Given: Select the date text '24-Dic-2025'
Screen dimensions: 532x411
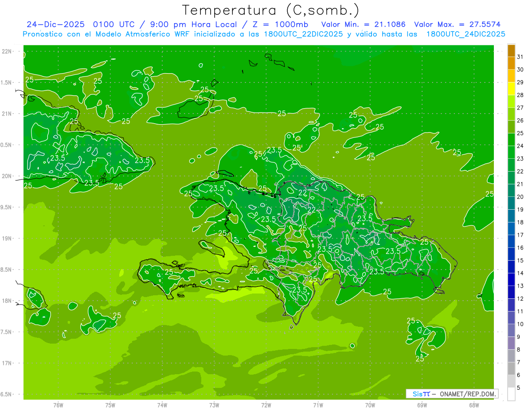Looking at the screenshot, I should [57, 24].
